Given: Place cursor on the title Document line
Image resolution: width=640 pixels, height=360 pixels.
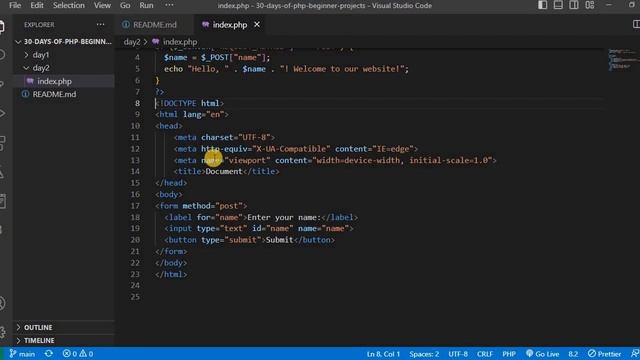Looking at the screenshot, I should click(227, 171).
